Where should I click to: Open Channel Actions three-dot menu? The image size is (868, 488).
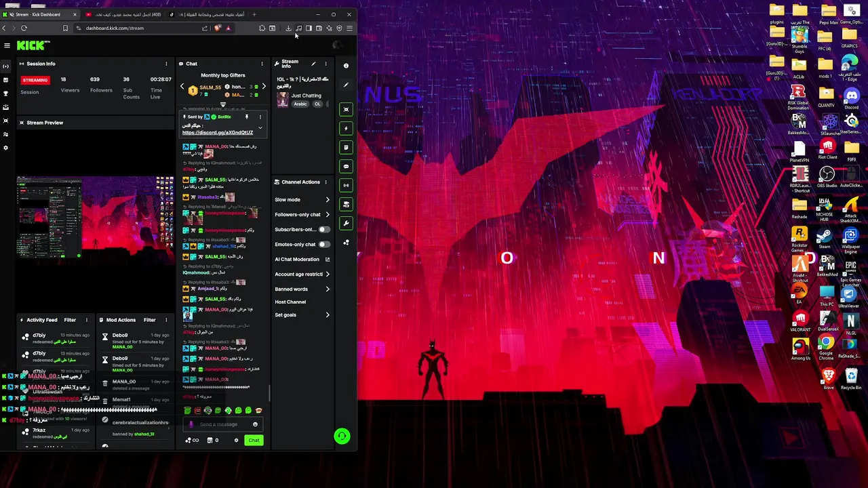point(325,182)
